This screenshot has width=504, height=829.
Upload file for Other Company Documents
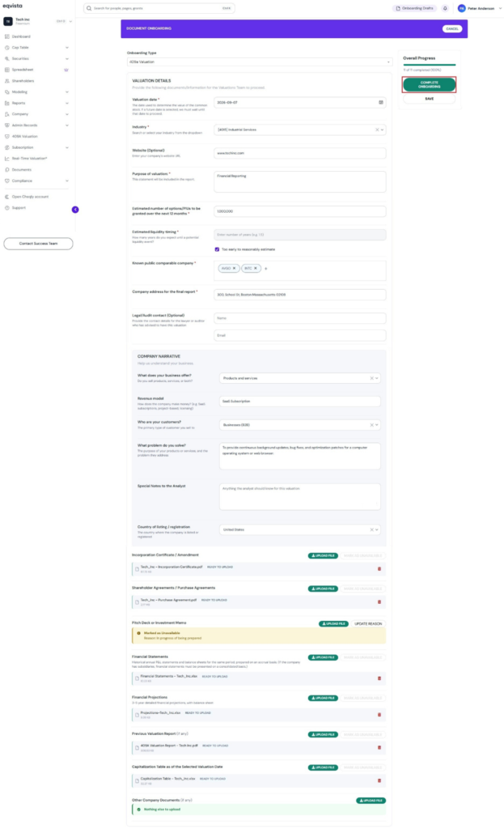[x=371, y=801]
